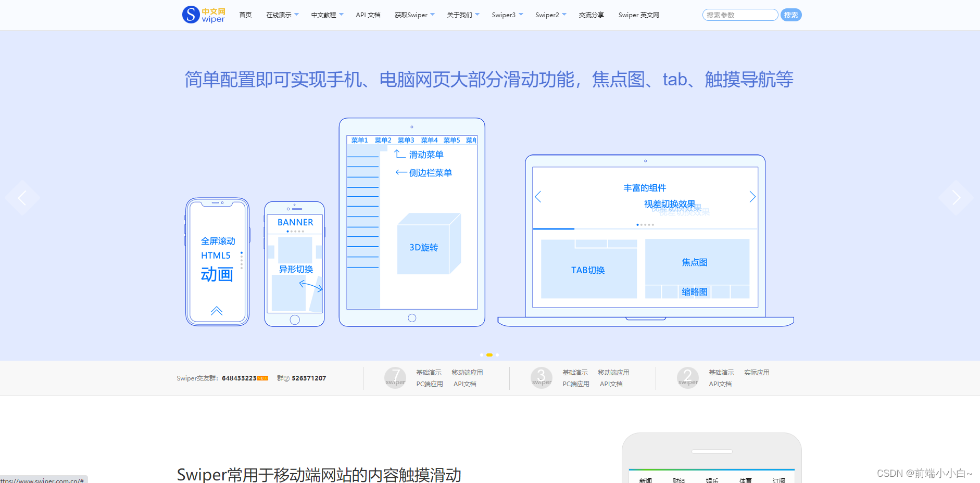Viewport: 980px width, 483px height.
Task: Open the Swiper 英文网 menu item
Action: pos(638,15)
